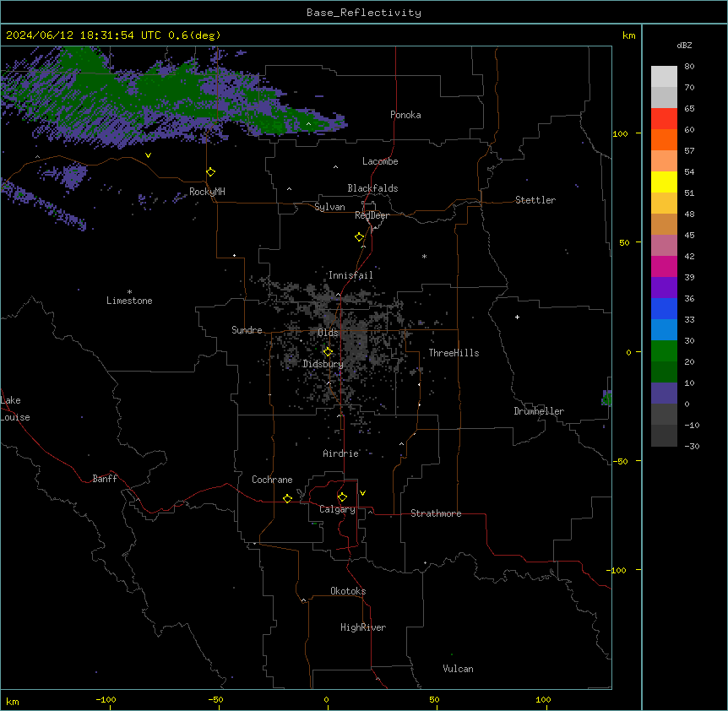Click the Stettler label
This screenshot has width=728, height=711.
click(535, 200)
